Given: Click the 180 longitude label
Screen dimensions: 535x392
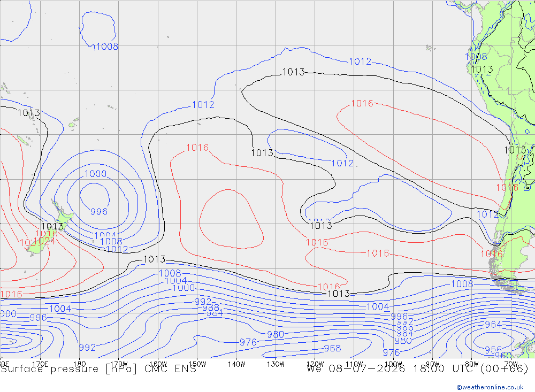Looking at the screenshot, I should (x=80, y=364).
